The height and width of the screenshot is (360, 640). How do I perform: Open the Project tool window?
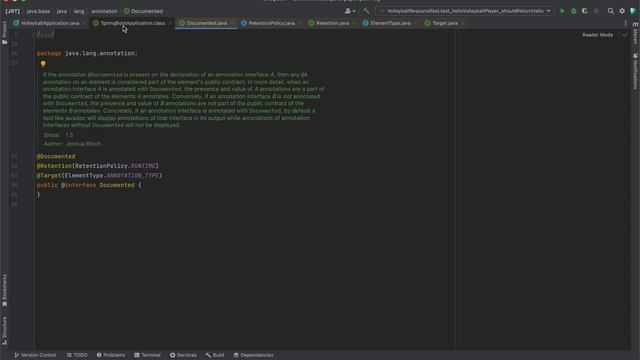(4, 33)
